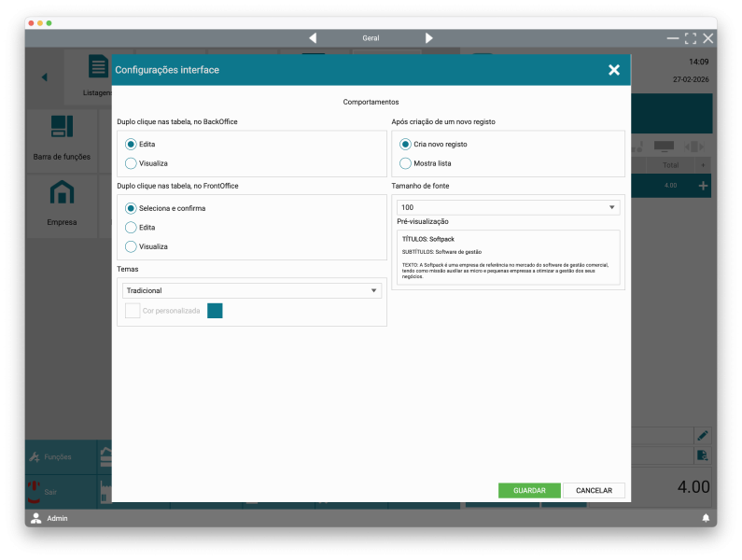Expand the Tamanho de fonte dropdown
Image resolution: width=742 pixels, height=560 pixels.
[509, 207]
